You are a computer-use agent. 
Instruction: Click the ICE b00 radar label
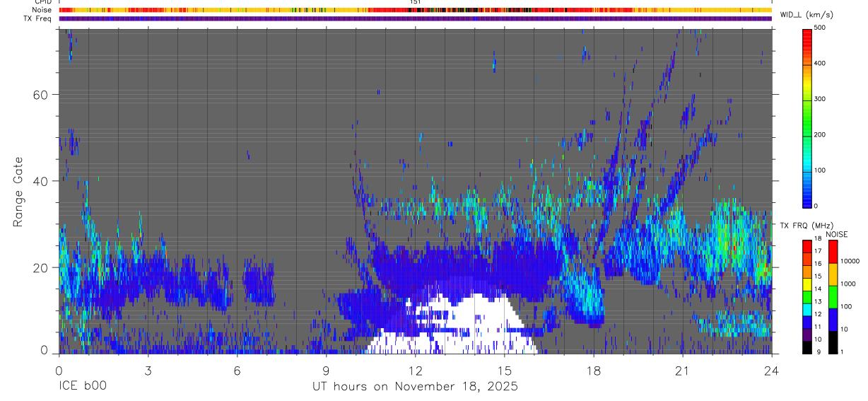(84, 387)
